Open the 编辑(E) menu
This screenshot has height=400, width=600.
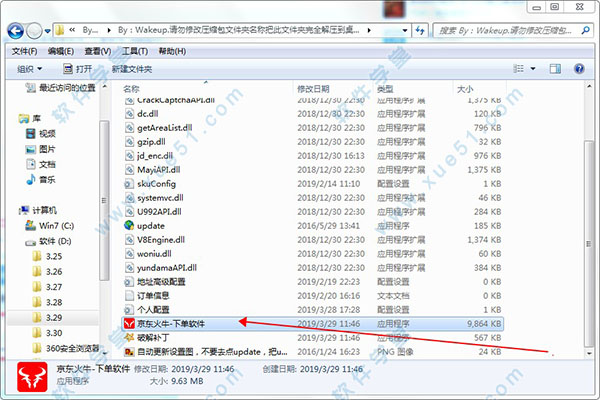click(61, 51)
